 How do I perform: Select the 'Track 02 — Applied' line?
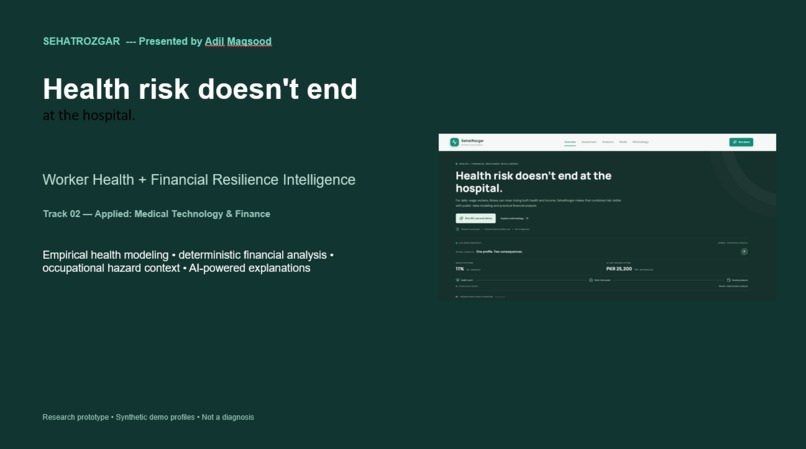pos(156,214)
